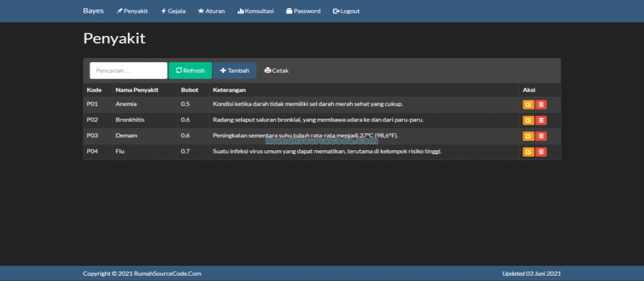Click the Anemia description text
Screen dimensions: 644x281
(307, 104)
